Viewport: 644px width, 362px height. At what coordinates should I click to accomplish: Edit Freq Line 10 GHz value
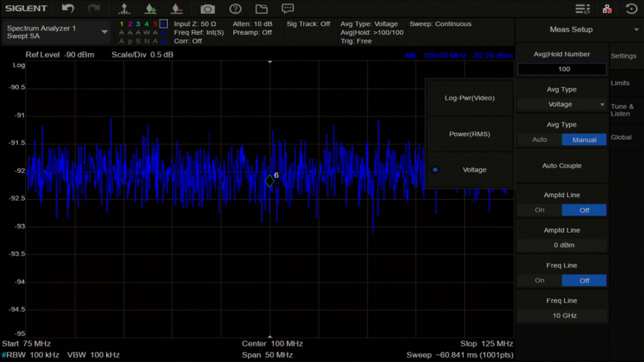tap(562, 315)
